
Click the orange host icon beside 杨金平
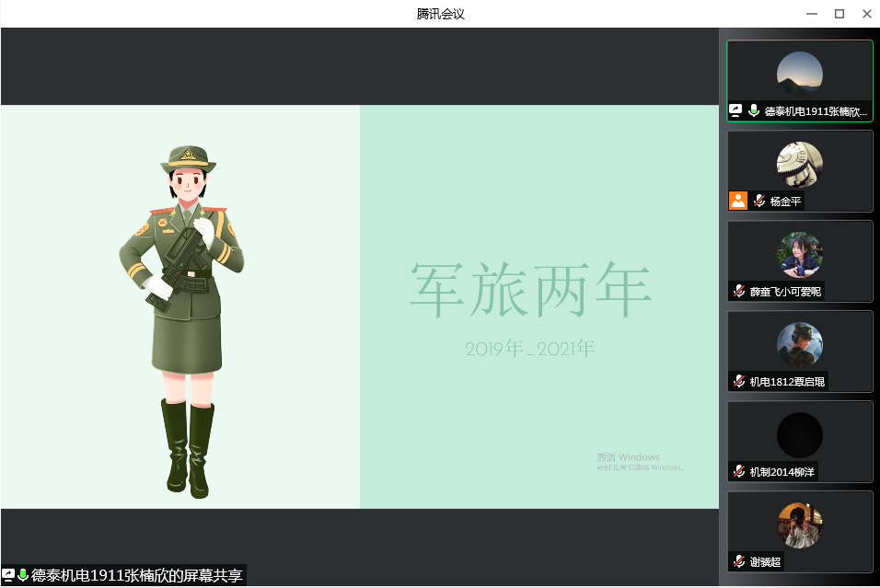point(737,201)
